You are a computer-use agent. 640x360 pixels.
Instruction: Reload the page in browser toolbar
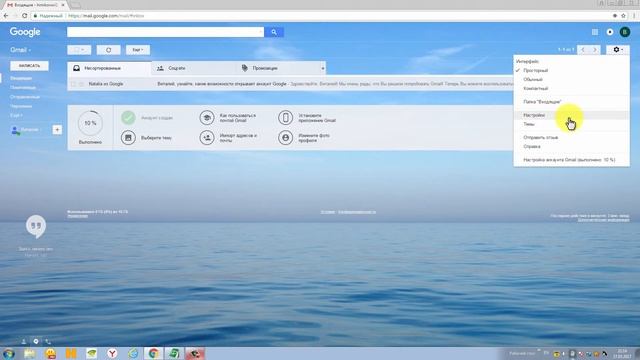pos(24,16)
